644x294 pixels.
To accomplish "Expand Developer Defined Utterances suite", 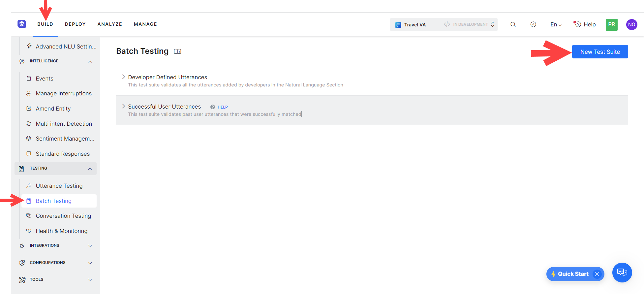I will 124,77.
